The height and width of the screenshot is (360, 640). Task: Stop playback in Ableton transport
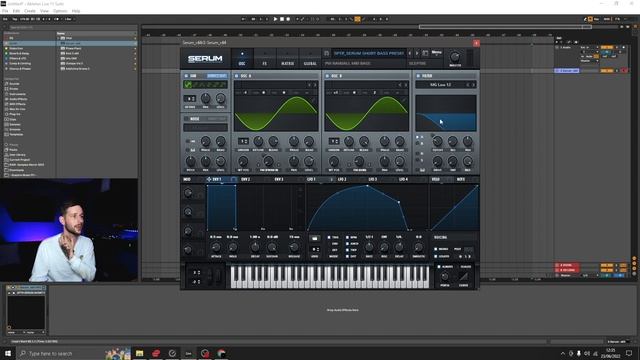pyautogui.click(x=282, y=19)
